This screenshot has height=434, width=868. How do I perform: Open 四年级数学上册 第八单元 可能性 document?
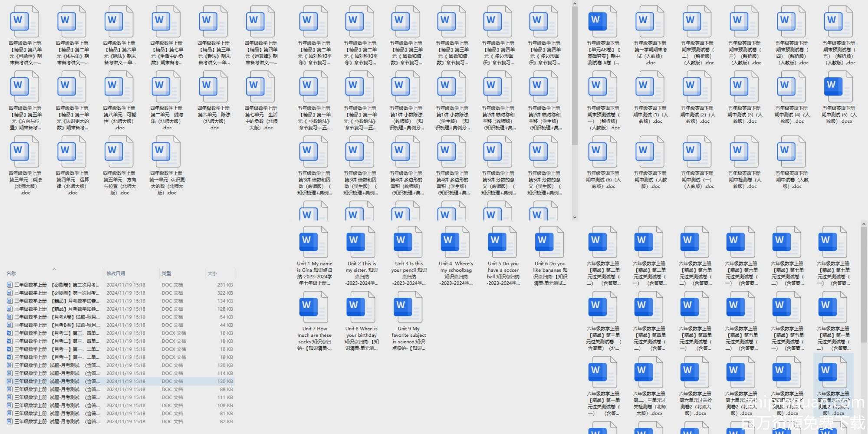120,88
